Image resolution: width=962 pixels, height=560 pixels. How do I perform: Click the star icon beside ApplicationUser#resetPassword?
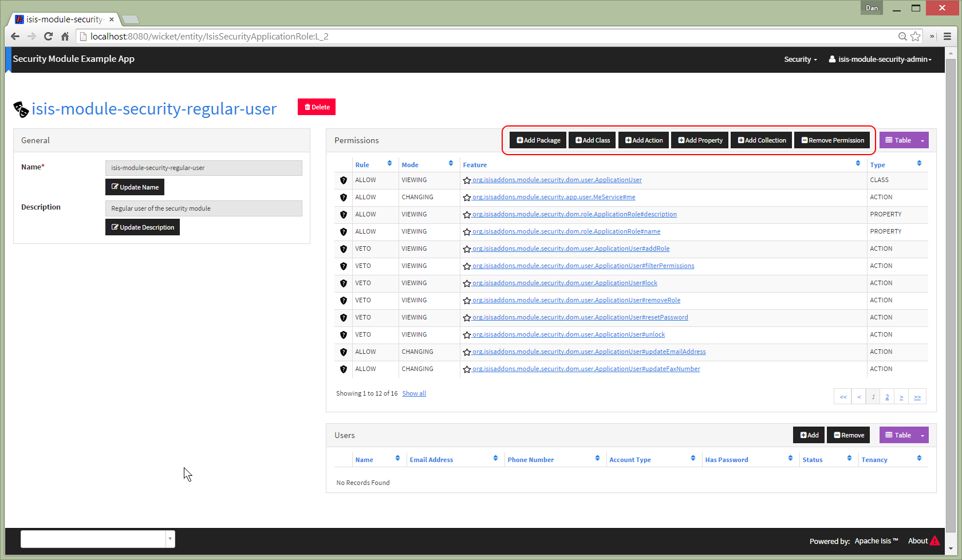tap(467, 318)
